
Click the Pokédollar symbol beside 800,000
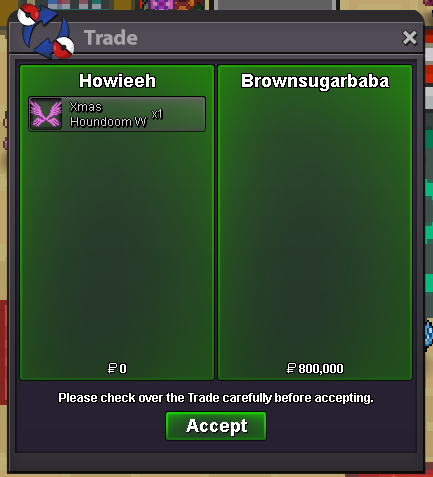[291, 368]
